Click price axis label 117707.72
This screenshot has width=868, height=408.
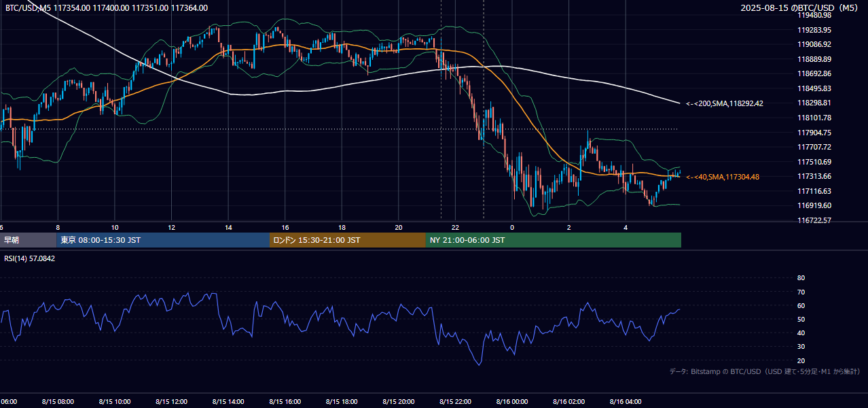(814, 147)
